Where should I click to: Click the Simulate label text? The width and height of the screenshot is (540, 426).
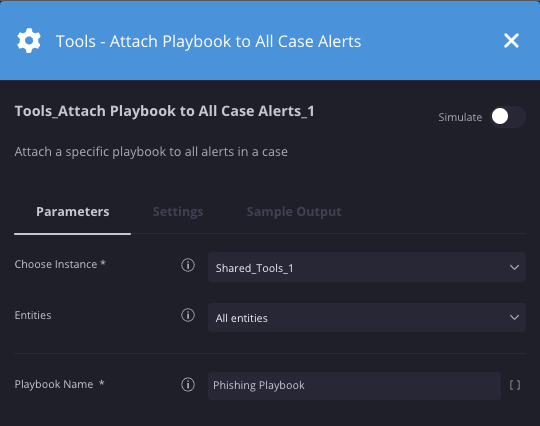tap(460, 117)
